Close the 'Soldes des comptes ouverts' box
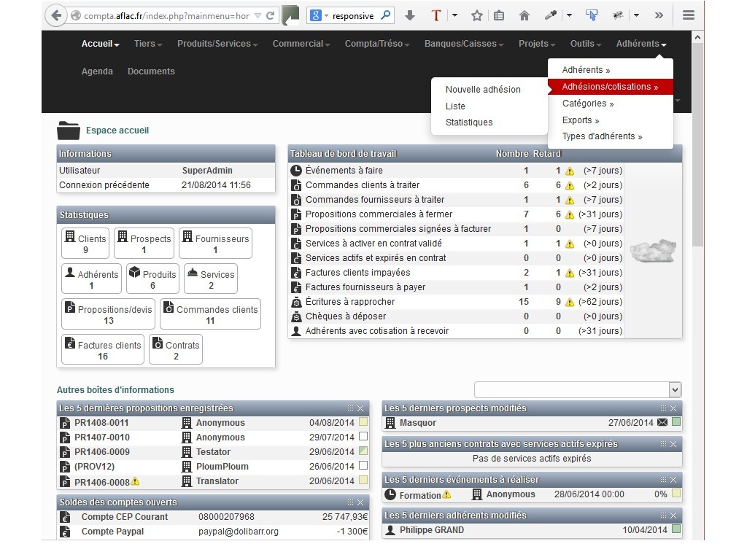The image size is (747, 560). [x=360, y=502]
